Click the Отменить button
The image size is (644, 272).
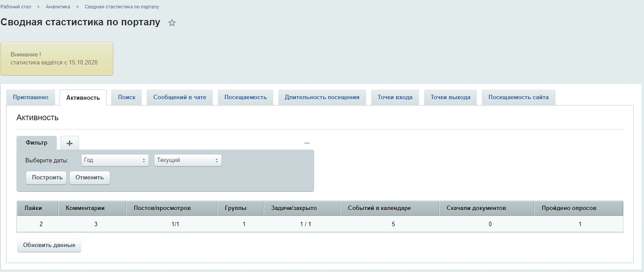[x=89, y=177]
